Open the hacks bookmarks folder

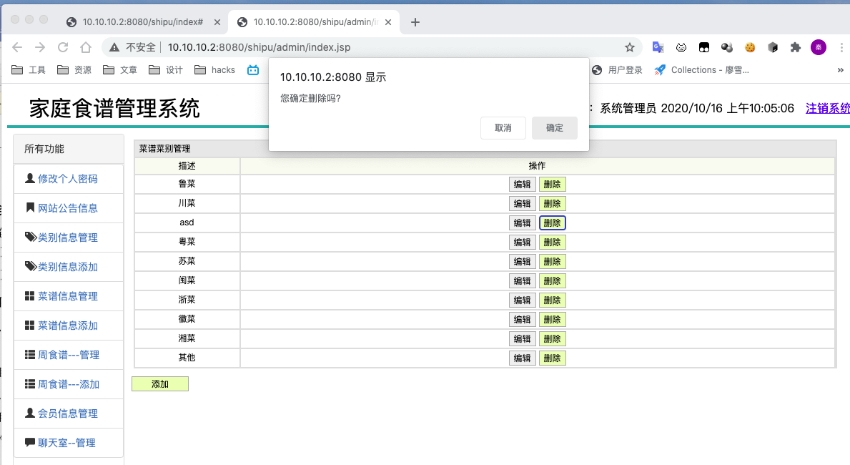pyautogui.click(x=215, y=70)
